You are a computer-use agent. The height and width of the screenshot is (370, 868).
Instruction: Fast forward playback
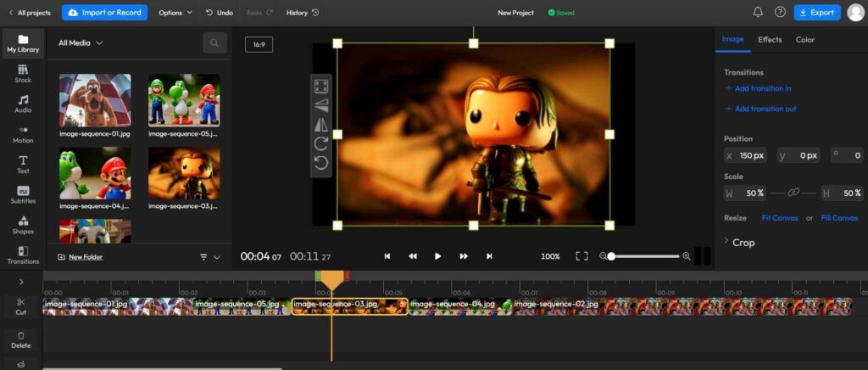pyautogui.click(x=464, y=256)
